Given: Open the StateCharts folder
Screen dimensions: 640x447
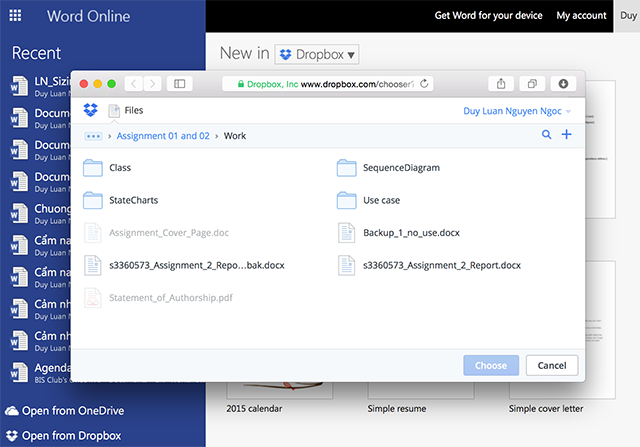Looking at the screenshot, I should click(x=120, y=200).
